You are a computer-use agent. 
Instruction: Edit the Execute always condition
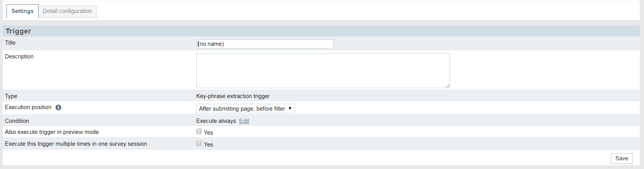244,121
